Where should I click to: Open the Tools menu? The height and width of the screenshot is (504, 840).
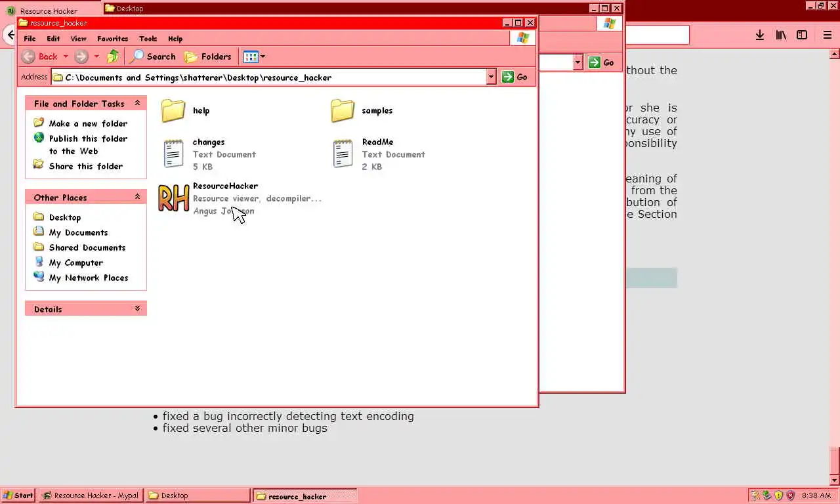(x=148, y=39)
